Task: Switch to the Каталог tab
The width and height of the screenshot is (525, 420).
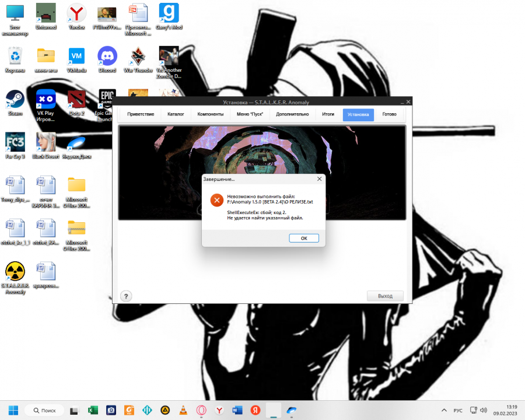Action: [176, 114]
